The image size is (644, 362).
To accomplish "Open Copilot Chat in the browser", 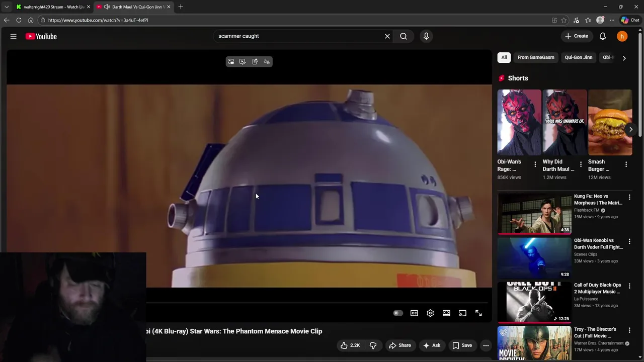I will point(630,20).
